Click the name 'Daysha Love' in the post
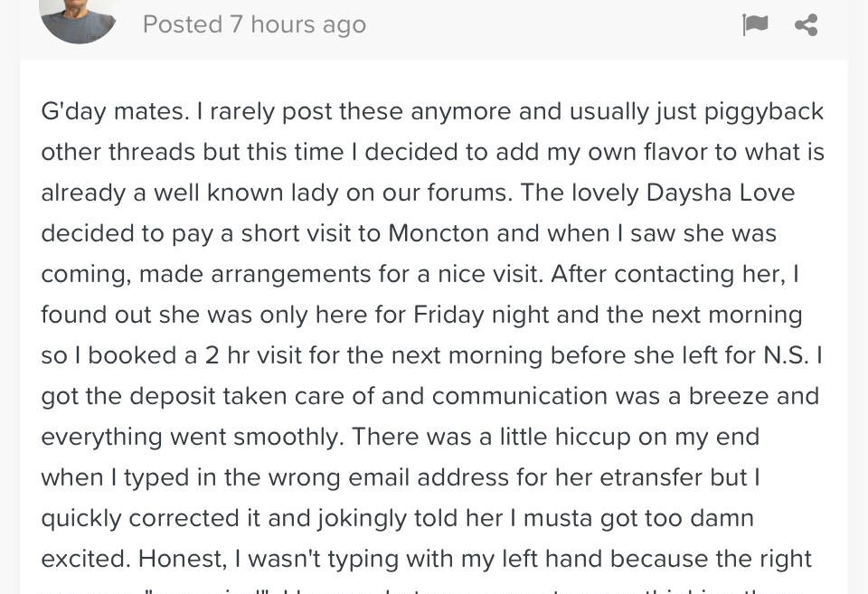 (720, 193)
